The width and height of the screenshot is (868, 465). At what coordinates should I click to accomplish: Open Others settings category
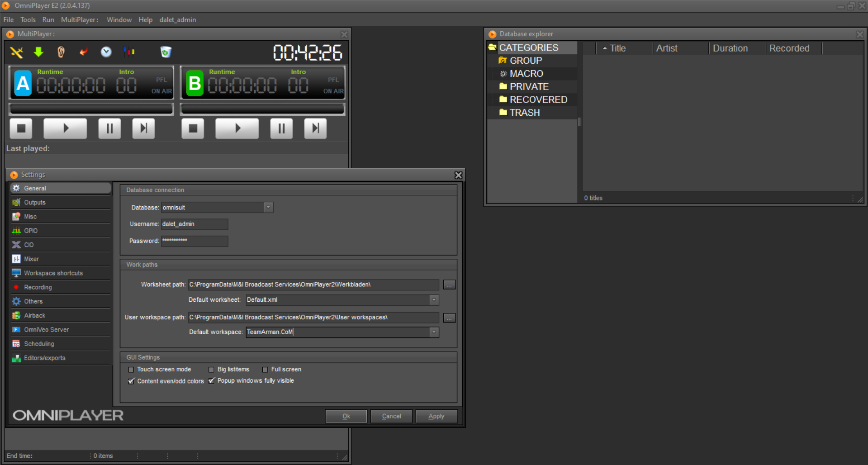click(x=61, y=301)
